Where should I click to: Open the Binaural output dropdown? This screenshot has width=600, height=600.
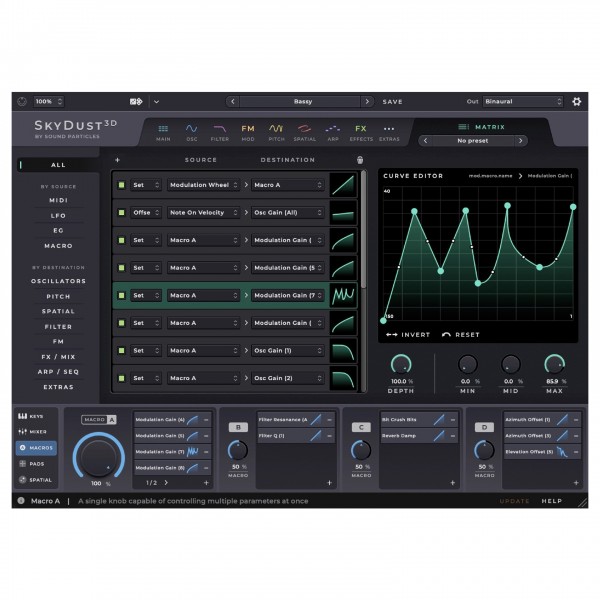pyautogui.click(x=523, y=101)
